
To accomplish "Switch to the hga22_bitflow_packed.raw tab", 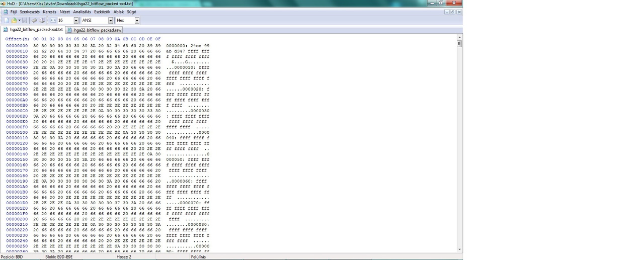I will click(94, 30).
